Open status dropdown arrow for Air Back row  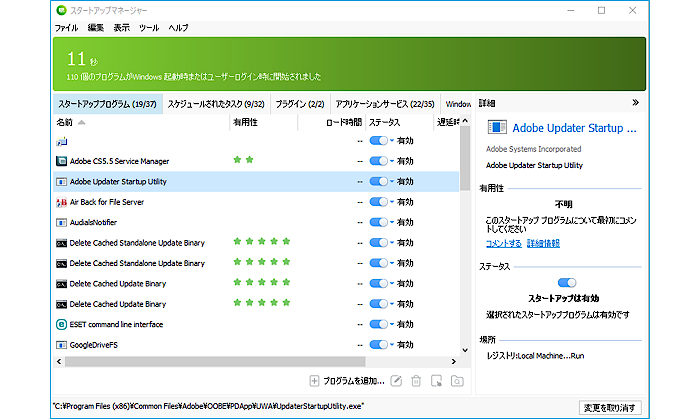392,202
